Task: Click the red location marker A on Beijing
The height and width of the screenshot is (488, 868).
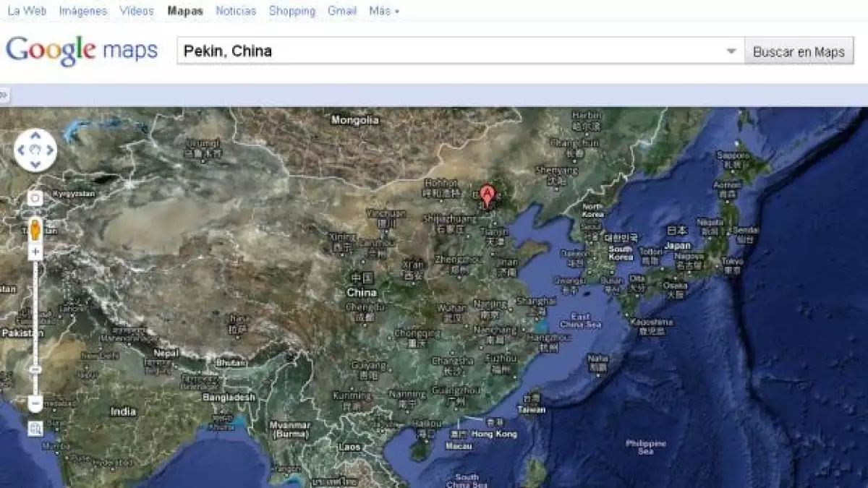Action: click(488, 195)
